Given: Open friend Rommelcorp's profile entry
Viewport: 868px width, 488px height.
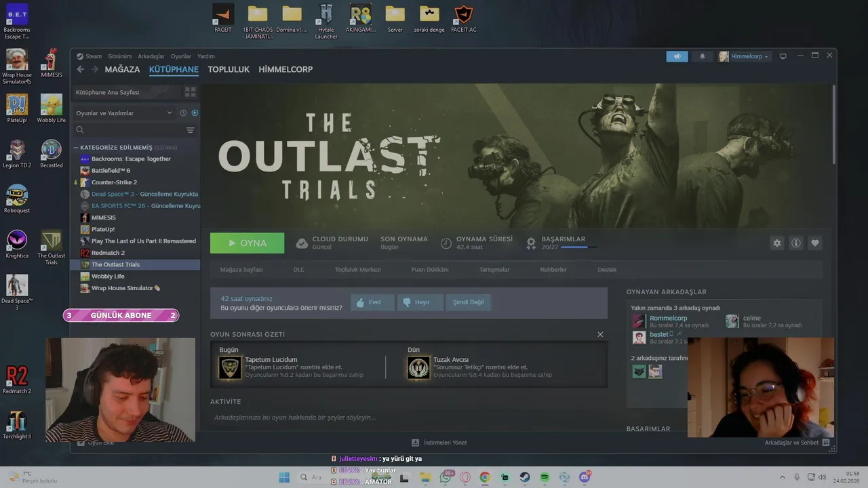Looking at the screenshot, I should tap(671, 321).
